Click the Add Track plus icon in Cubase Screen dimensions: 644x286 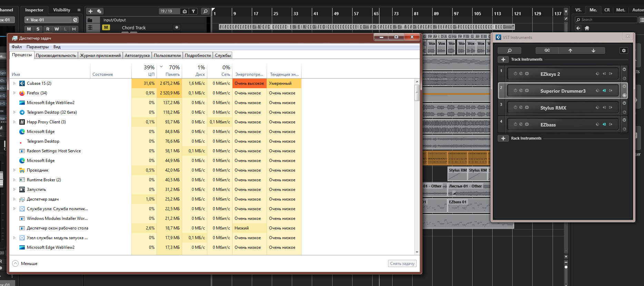pos(90,11)
